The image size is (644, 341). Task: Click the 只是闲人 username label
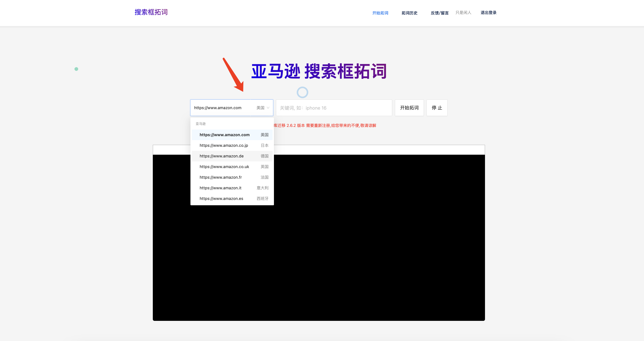pyautogui.click(x=463, y=13)
